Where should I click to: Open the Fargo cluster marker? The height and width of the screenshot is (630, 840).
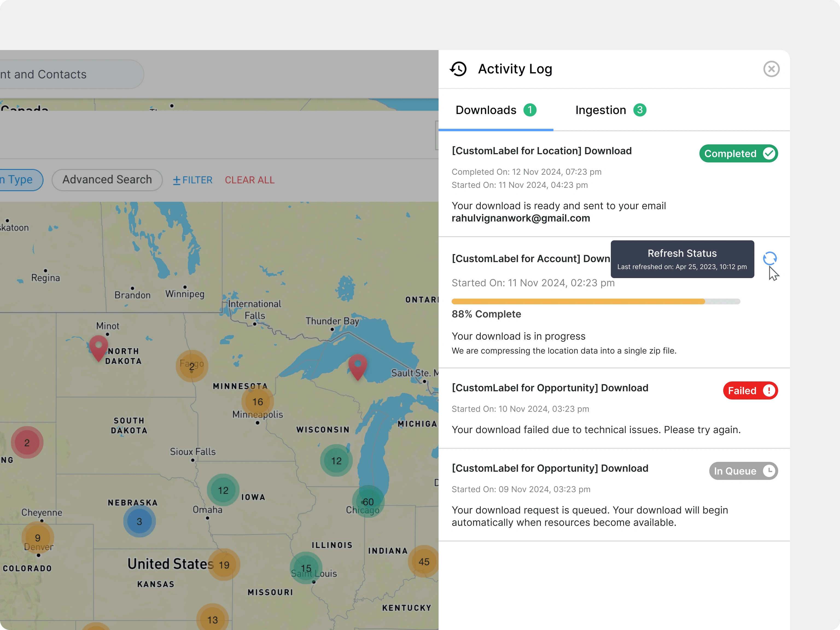[x=192, y=366]
